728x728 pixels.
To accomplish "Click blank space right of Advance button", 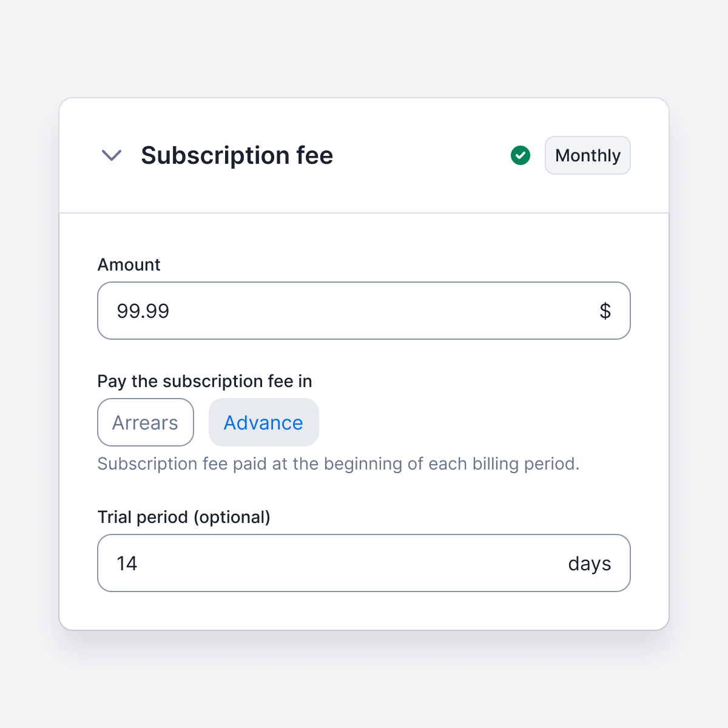I will click(474, 422).
